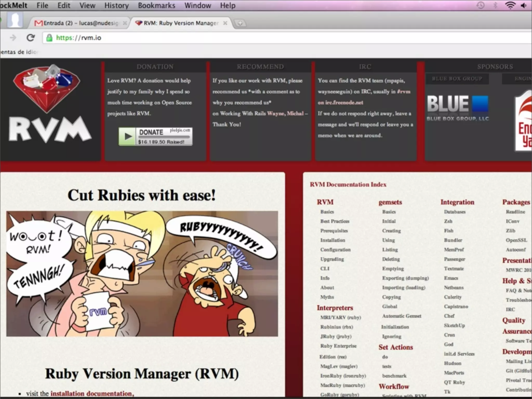532x399 pixels.
Task: Open the Bookmarks menu
Action: coord(156,5)
